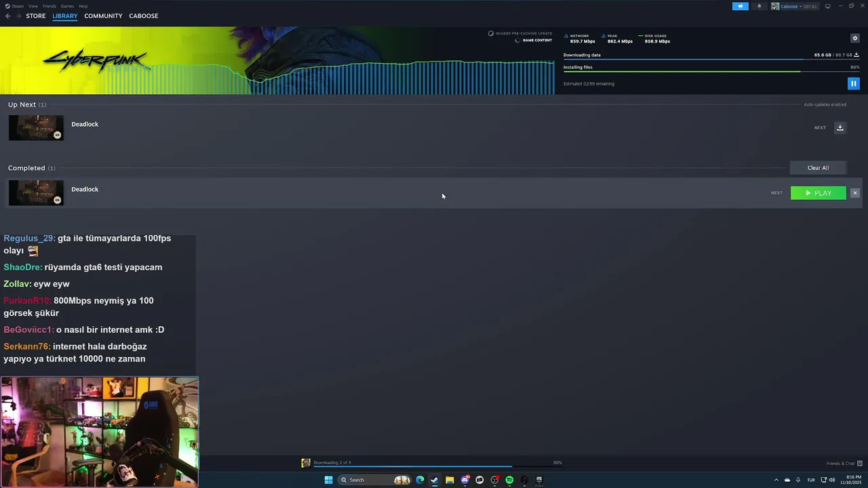Click the microphone tray icon

click(798, 480)
